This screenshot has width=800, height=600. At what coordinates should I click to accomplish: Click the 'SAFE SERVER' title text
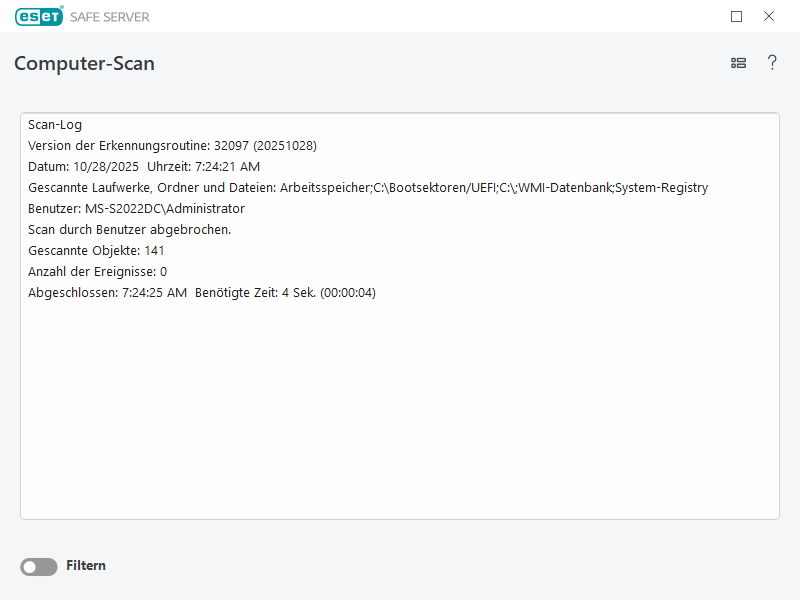point(110,17)
